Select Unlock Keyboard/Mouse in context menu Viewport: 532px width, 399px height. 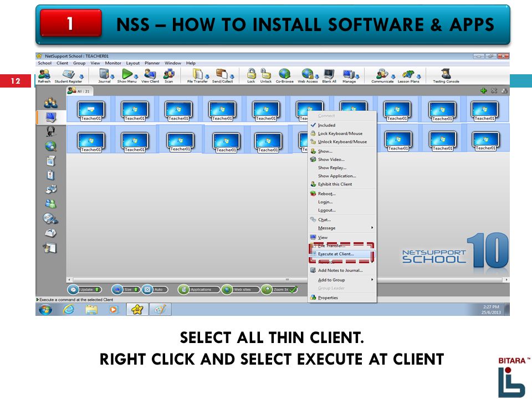pyautogui.click(x=342, y=142)
